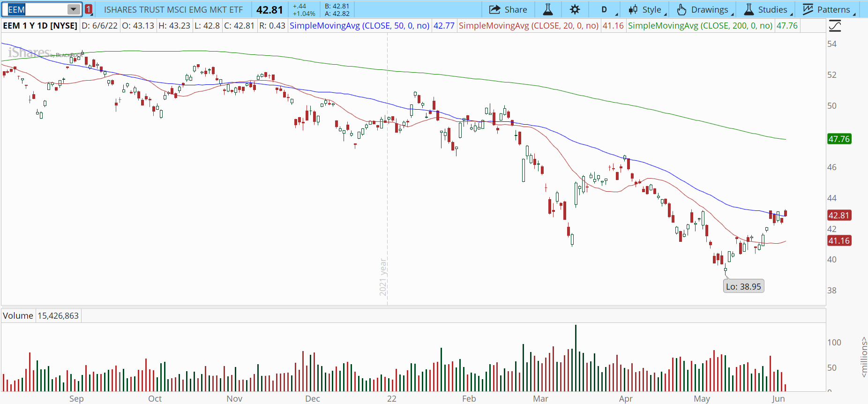This screenshot has height=404, width=868.
Task: Click the SimpleMovingAvg 200 study label
Action: (700, 26)
